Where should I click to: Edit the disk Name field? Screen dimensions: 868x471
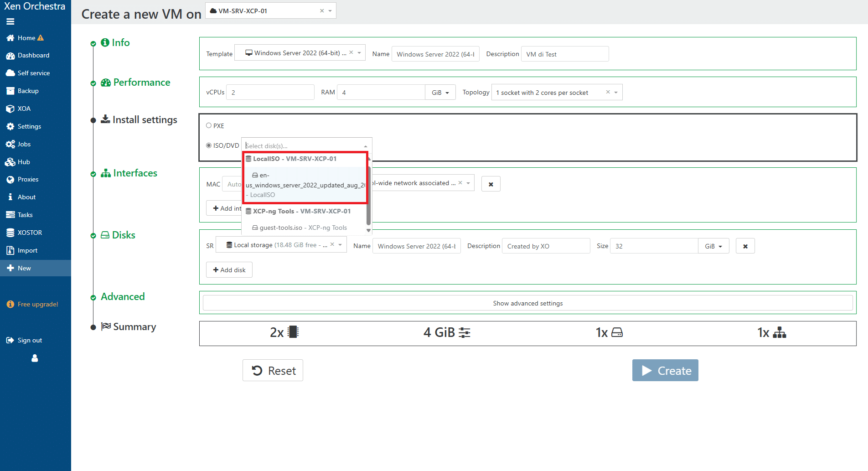pos(417,246)
